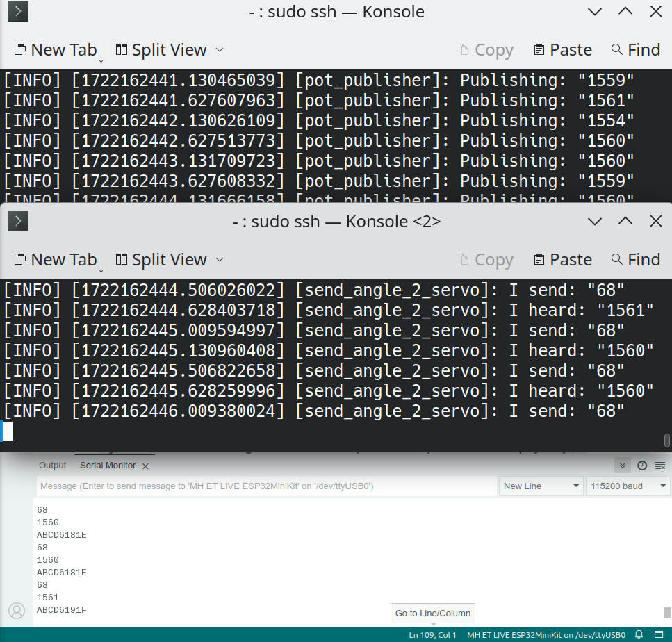The height and width of the screenshot is (642, 672).
Task: Maximize the first Konsole window
Action: 625,12
